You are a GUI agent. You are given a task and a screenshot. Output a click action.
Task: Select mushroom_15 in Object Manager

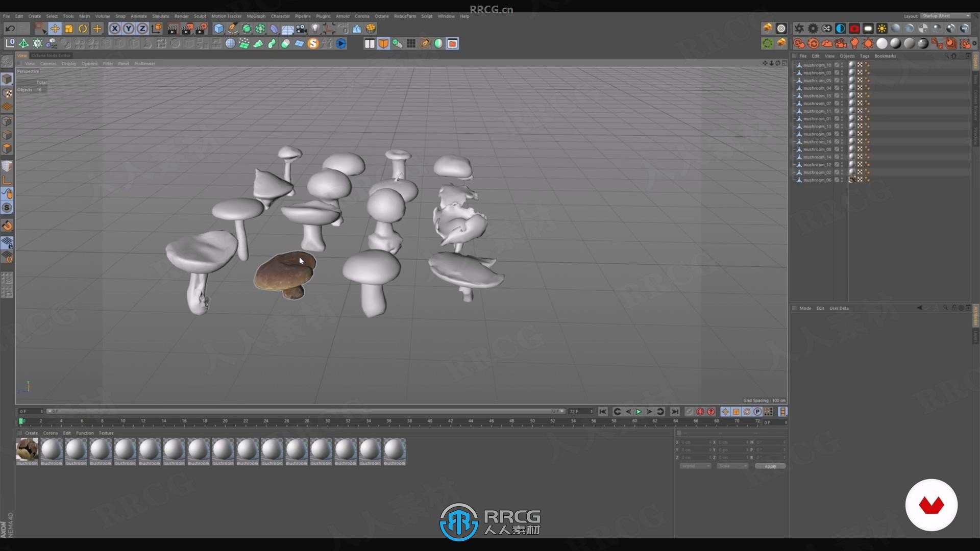coord(817,96)
